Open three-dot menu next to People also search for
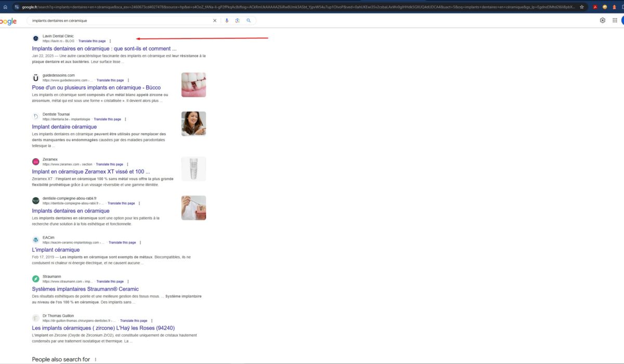 [95, 359]
